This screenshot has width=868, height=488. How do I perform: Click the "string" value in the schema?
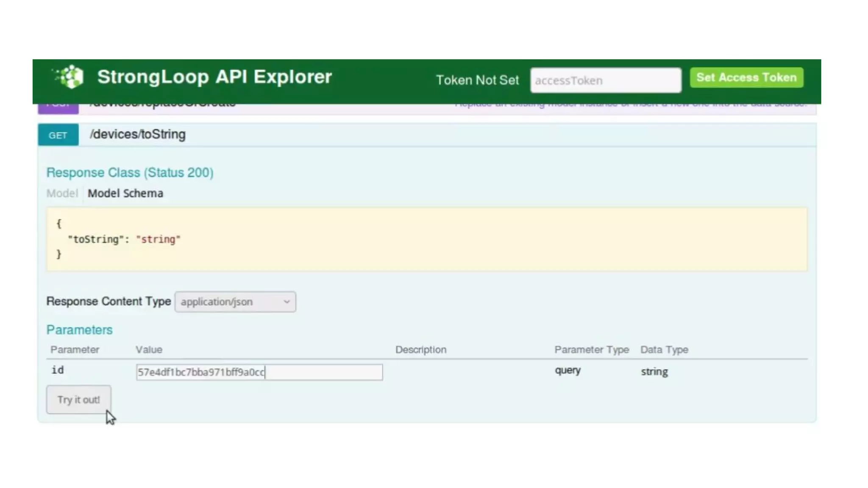(x=158, y=240)
